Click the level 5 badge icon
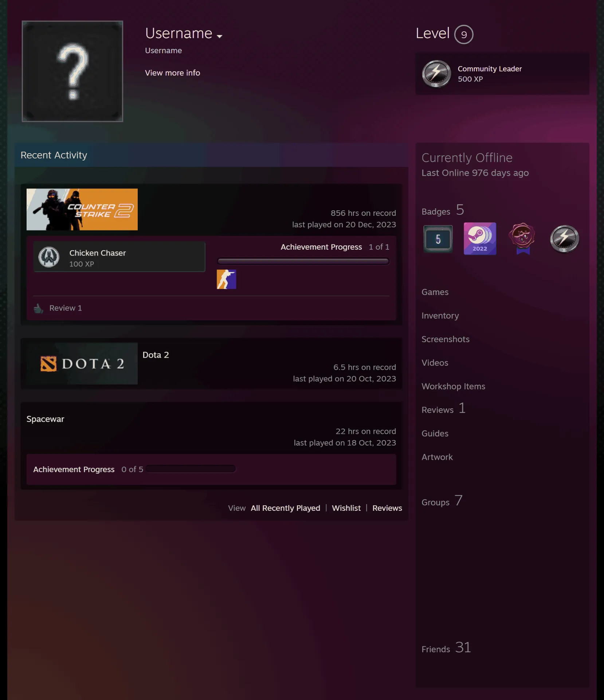Screen dimensions: 604x700 [438, 239]
